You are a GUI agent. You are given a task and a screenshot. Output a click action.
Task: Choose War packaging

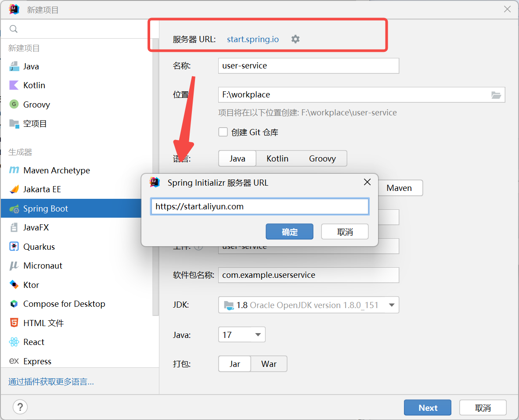coord(269,364)
